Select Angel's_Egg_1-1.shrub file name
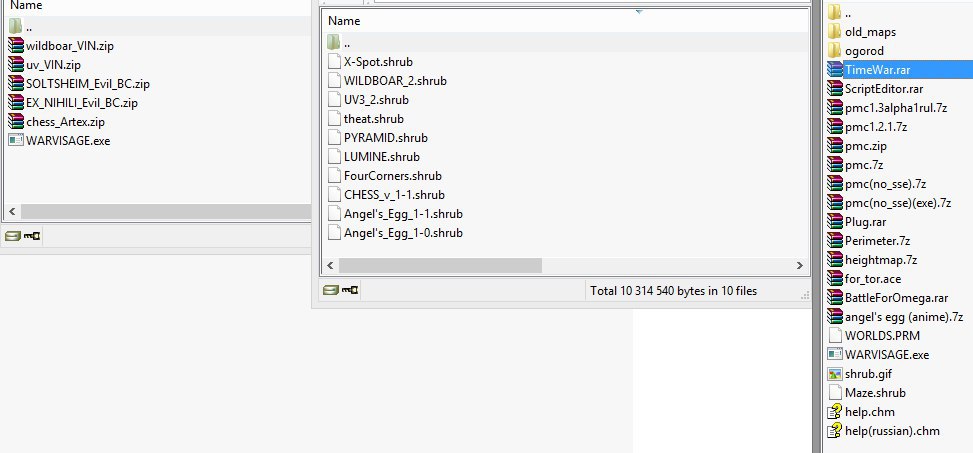The height and width of the screenshot is (453, 973). click(x=403, y=214)
